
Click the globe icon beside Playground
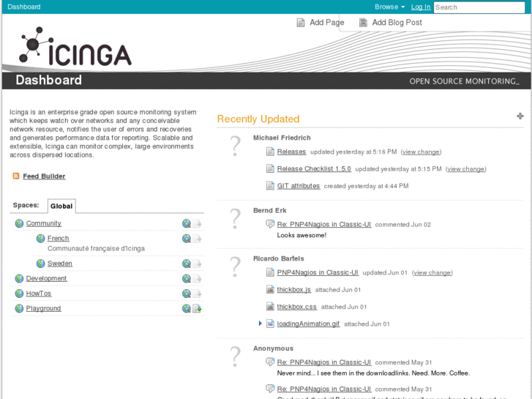tap(19, 308)
